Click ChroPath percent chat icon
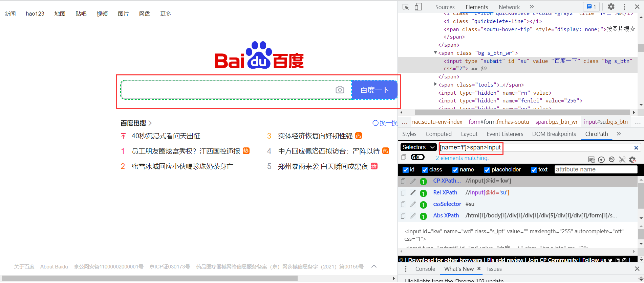Screen dimensions: 644x283 click(x=611, y=160)
